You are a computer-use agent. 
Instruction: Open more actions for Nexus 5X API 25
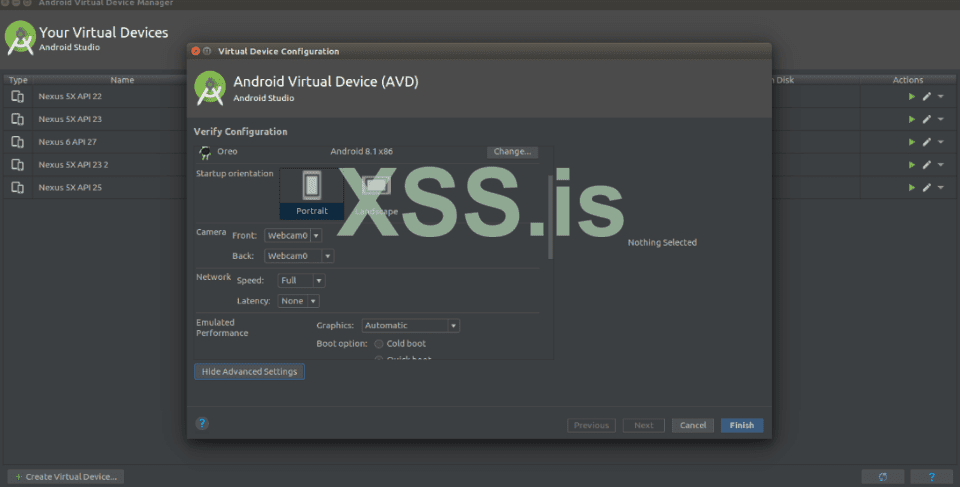point(941,187)
